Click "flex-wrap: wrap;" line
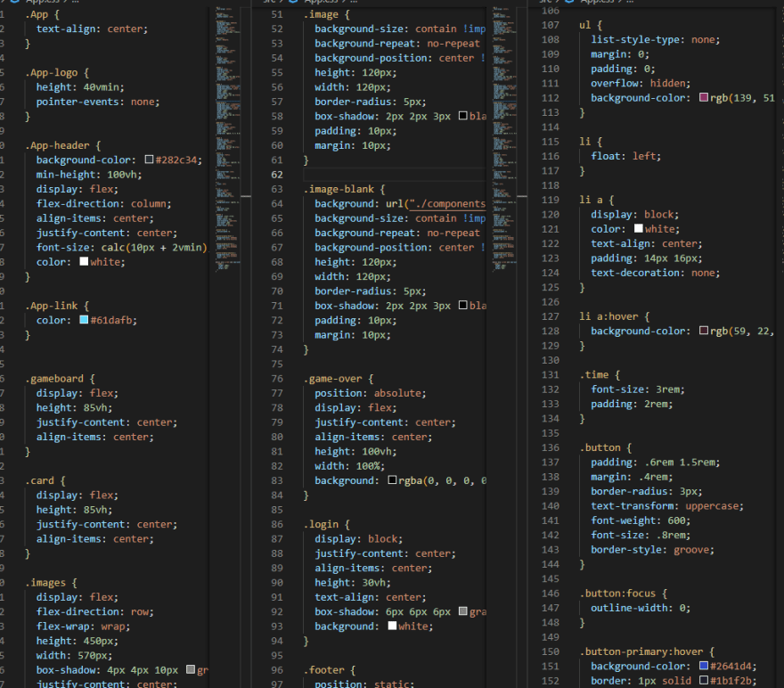 pos(83,626)
